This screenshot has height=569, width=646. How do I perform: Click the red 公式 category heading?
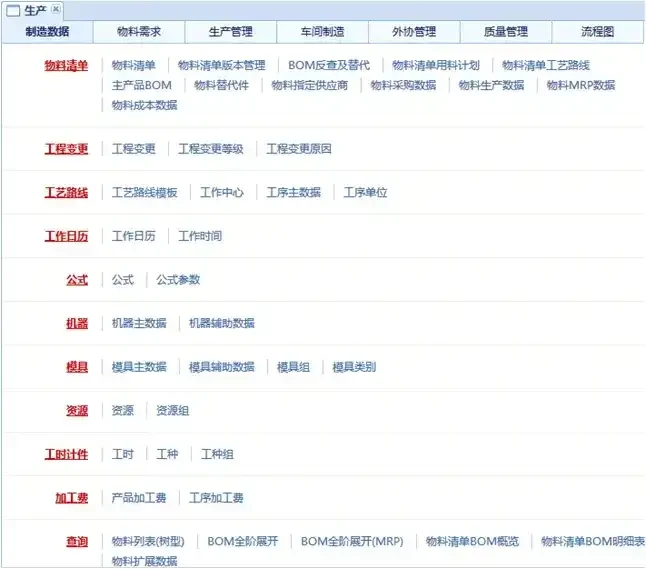click(x=77, y=280)
